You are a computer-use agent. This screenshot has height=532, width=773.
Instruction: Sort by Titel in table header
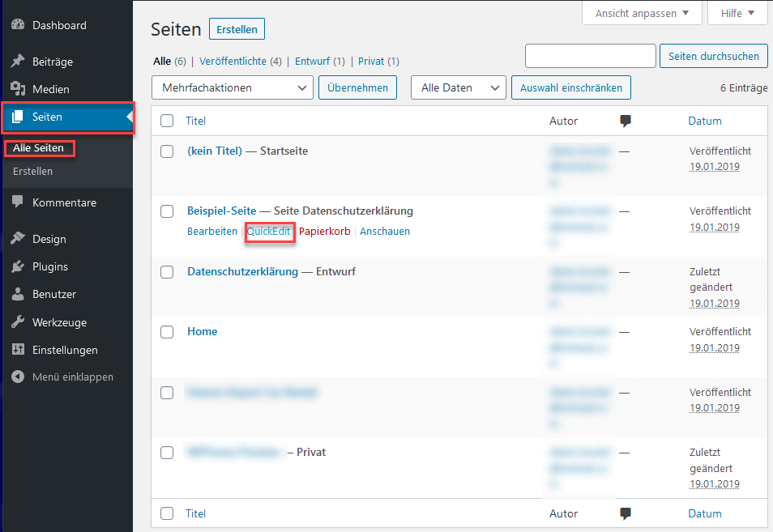tap(196, 121)
